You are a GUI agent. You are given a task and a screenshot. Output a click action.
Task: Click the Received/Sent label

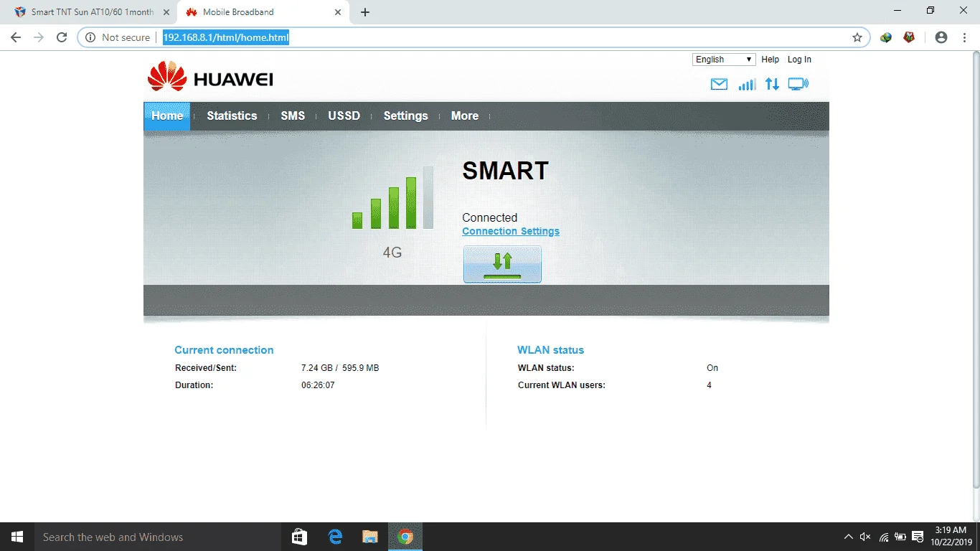(206, 368)
